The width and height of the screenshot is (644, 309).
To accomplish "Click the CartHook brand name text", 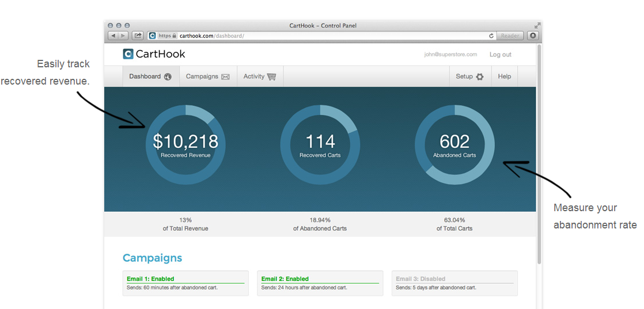I will click(x=160, y=54).
